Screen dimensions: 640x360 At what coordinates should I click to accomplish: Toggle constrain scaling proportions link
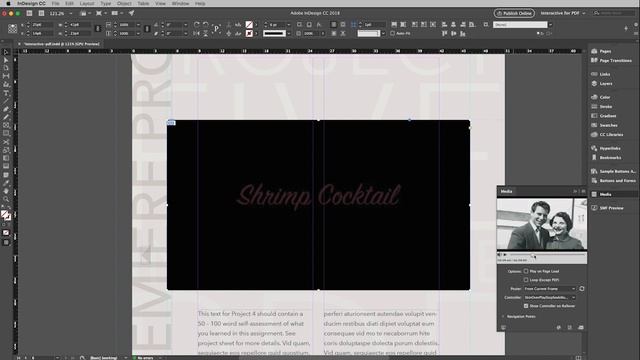[147, 29]
